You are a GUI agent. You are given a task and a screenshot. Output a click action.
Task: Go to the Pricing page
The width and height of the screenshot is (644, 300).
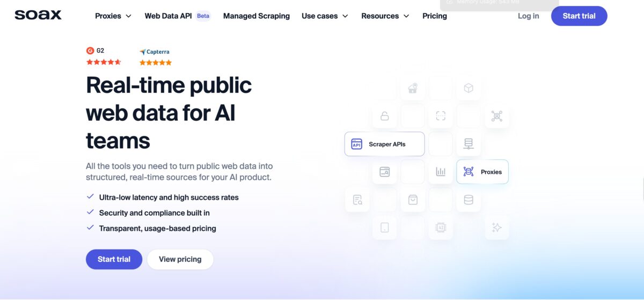(x=435, y=16)
